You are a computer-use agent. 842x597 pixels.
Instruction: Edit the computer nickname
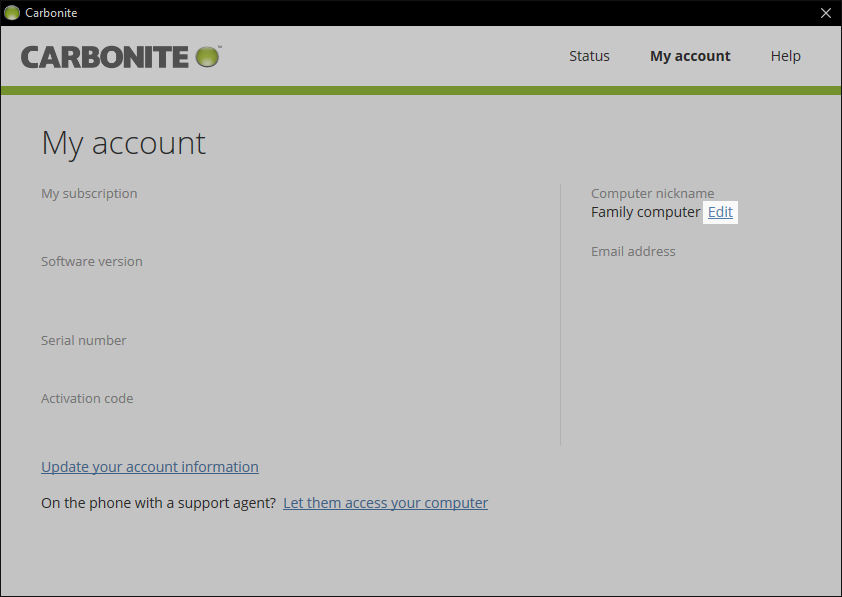click(x=720, y=212)
